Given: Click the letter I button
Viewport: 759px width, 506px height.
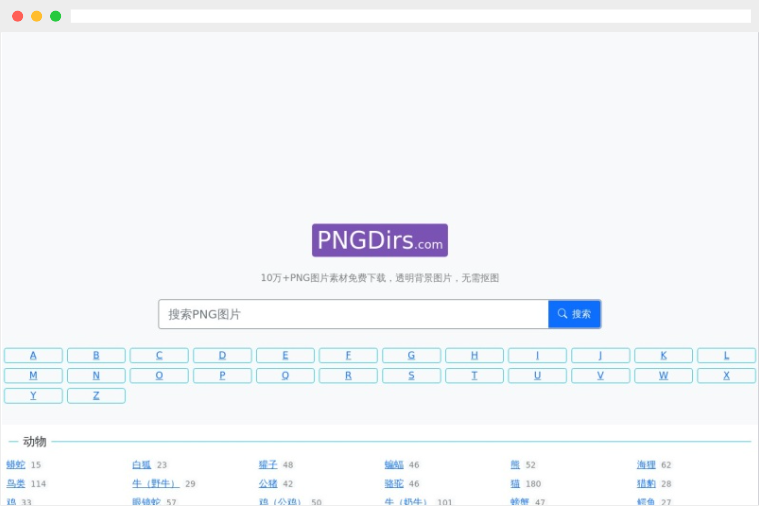Looking at the screenshot, I should click(537, 355).
